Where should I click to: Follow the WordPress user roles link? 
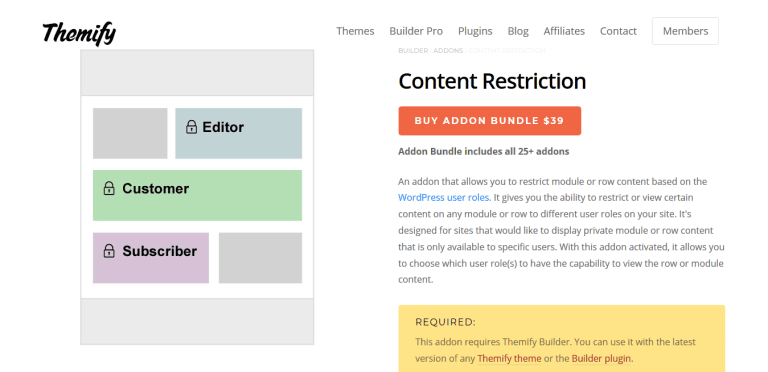tap(443, 198)
